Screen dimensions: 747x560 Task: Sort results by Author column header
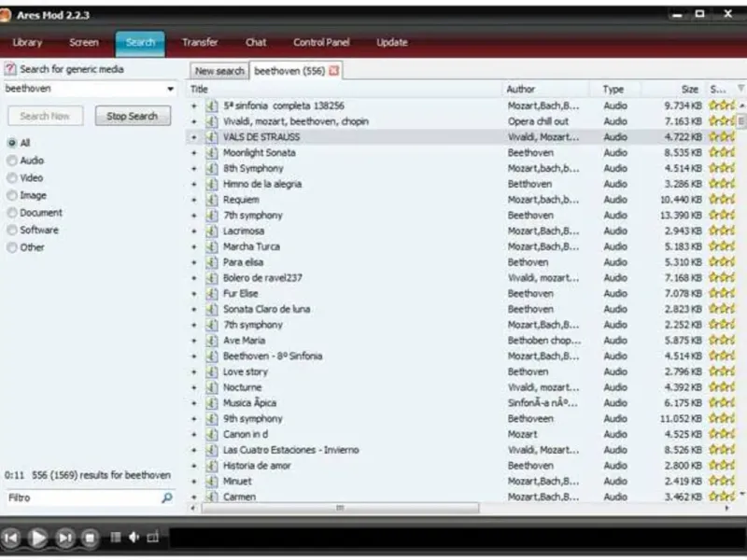(x=546, y=89)
